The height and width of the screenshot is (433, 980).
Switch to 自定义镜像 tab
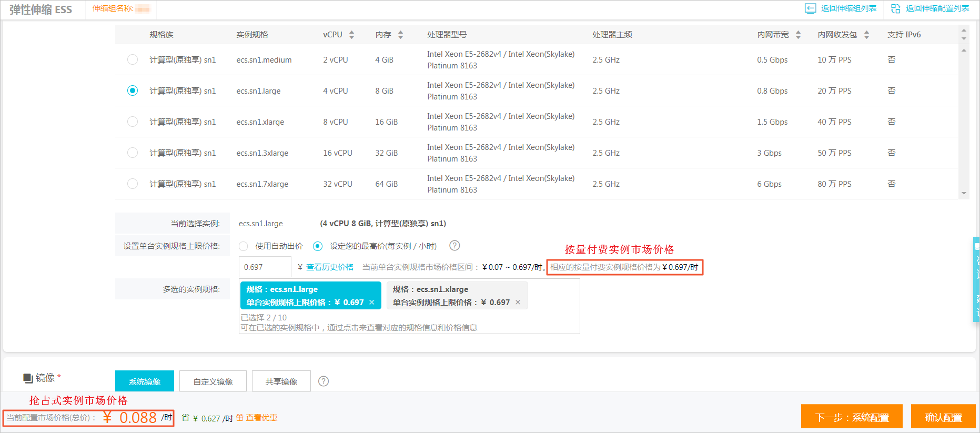pyautogui.click(x=213, y=381)
